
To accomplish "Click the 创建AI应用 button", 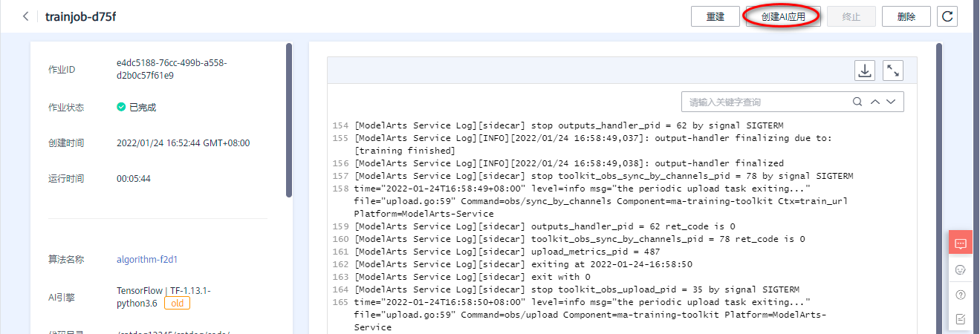I will click(x=782, y=16).
